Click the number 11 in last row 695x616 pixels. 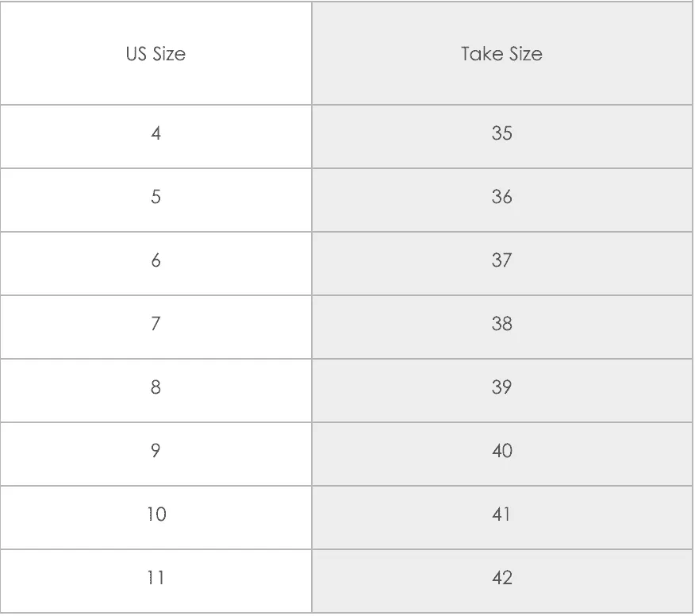tap(156, 578)
